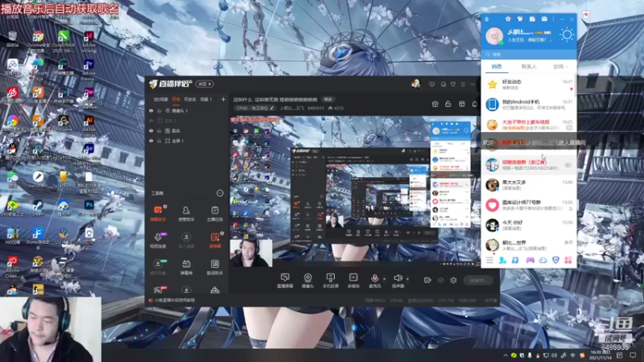Toggle visibility of 歌名 source
The image size is (644, 362).
pyautogui.click(x=151, y=131)
